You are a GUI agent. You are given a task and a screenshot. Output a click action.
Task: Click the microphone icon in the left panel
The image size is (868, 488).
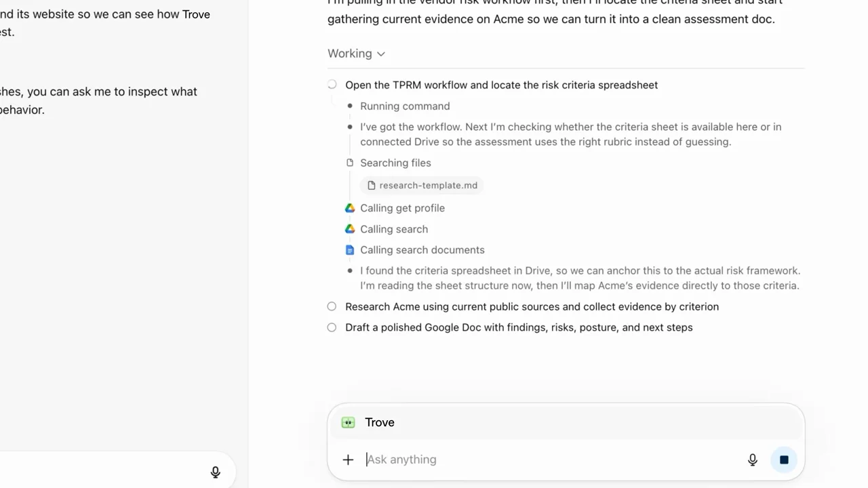[215, 472]
